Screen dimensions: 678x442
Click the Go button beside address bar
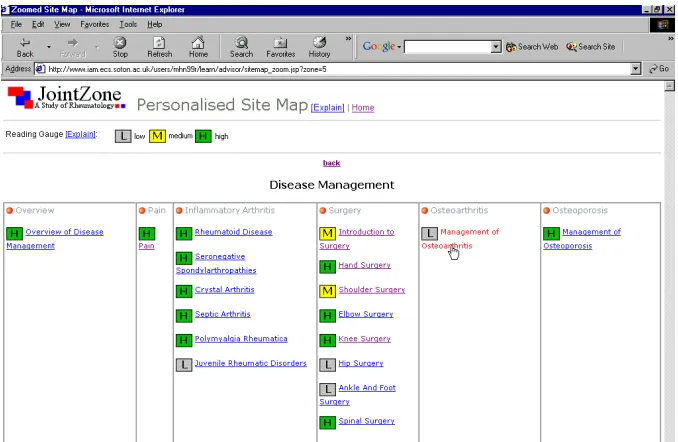coord(659,69)
